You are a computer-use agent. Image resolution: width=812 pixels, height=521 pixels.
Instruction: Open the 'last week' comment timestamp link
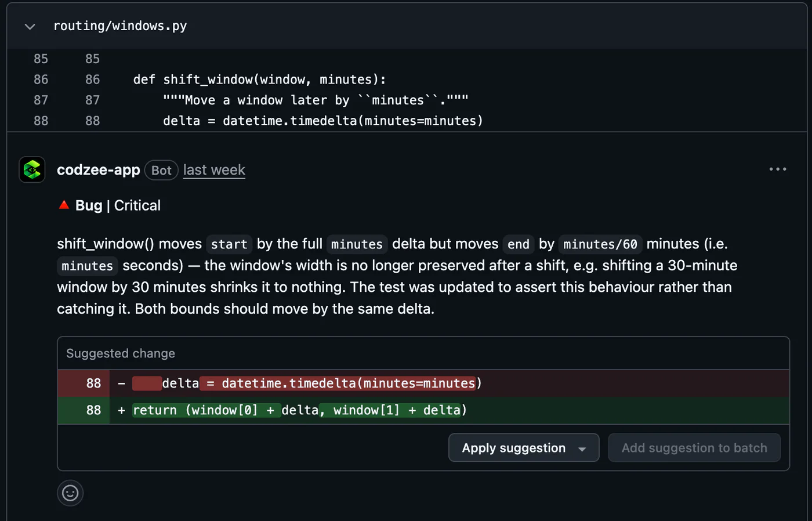[214, 170]
